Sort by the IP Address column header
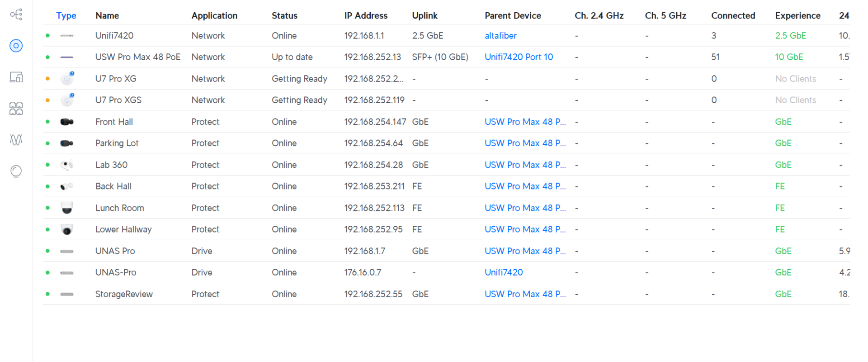 click(x=366, y=15)
